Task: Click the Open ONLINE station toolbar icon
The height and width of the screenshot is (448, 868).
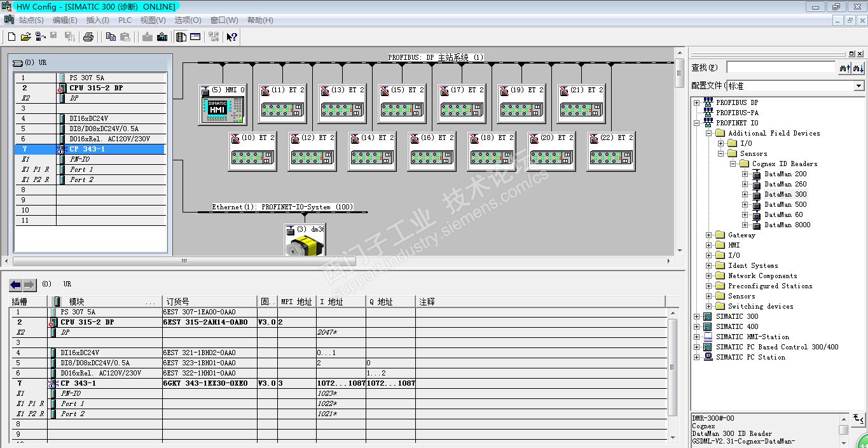Action: [x=40, y=37]
